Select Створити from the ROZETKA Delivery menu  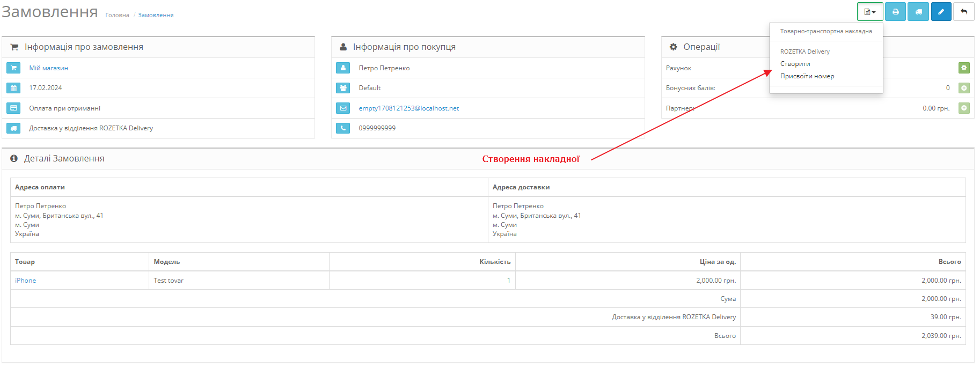click(795, 64)
